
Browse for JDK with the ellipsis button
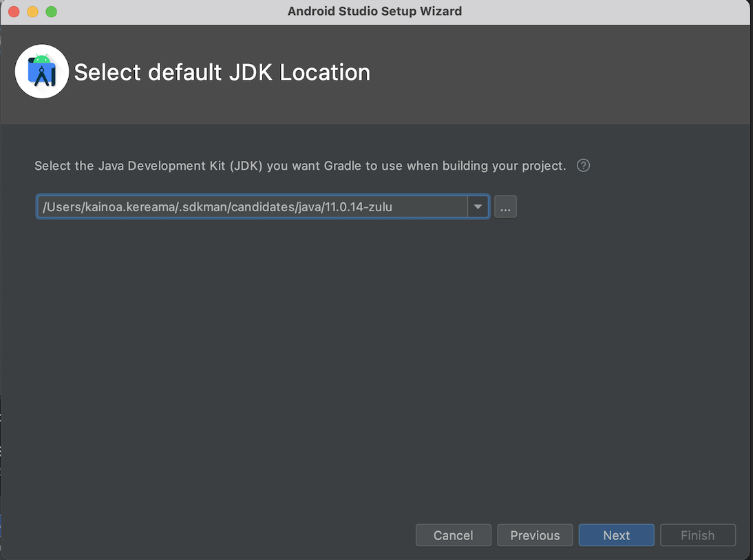click(x=505, y=207)
